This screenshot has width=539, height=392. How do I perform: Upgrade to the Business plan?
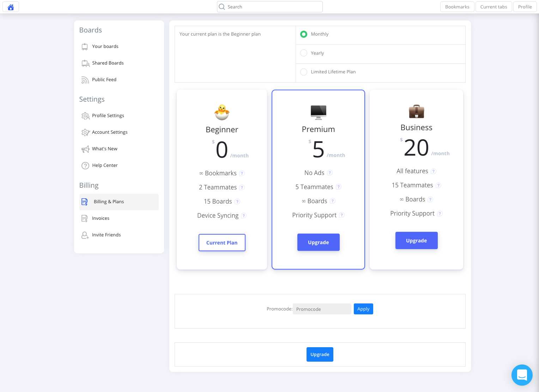point(417,241)
